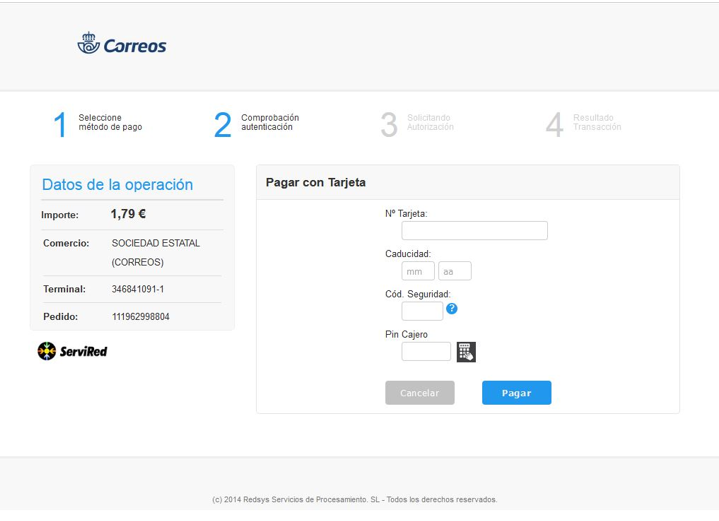Select the 'Resultado Transacción' step
The width and height of the screenshot is (719, 521).
pos(597,122)
